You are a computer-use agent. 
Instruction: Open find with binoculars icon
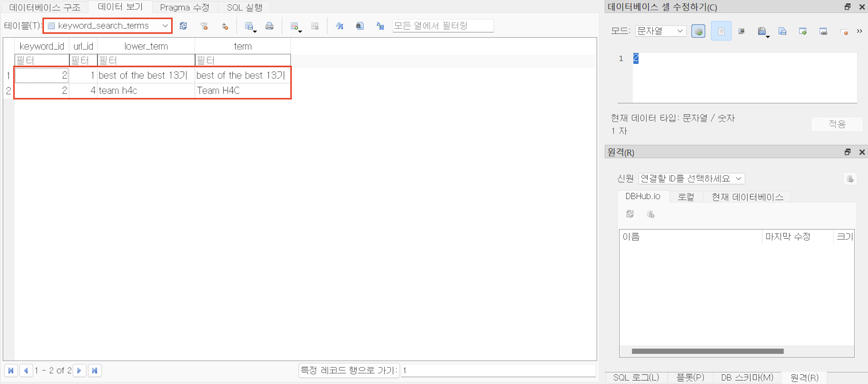[360, 26]
